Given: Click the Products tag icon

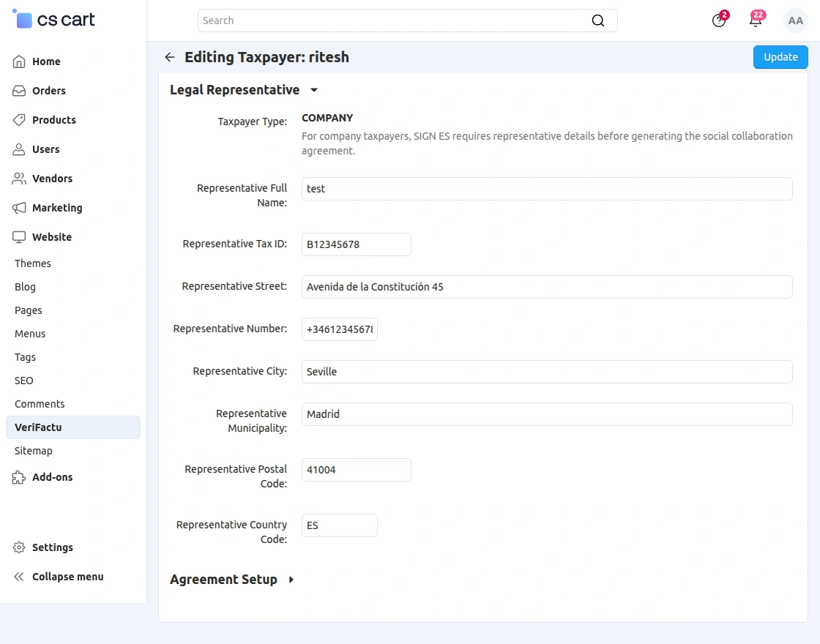Looking at the screenshot, I should (19, 120).
